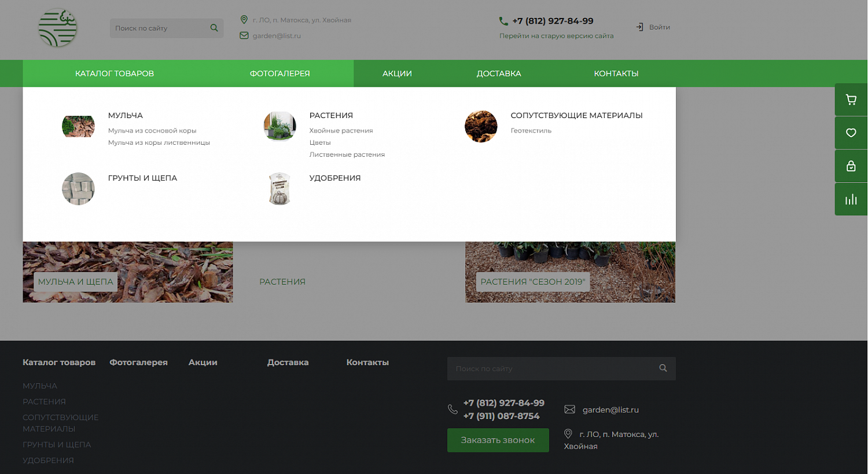Open the Доставка menu item
The image size is (868, 474).
click(499, 74)
